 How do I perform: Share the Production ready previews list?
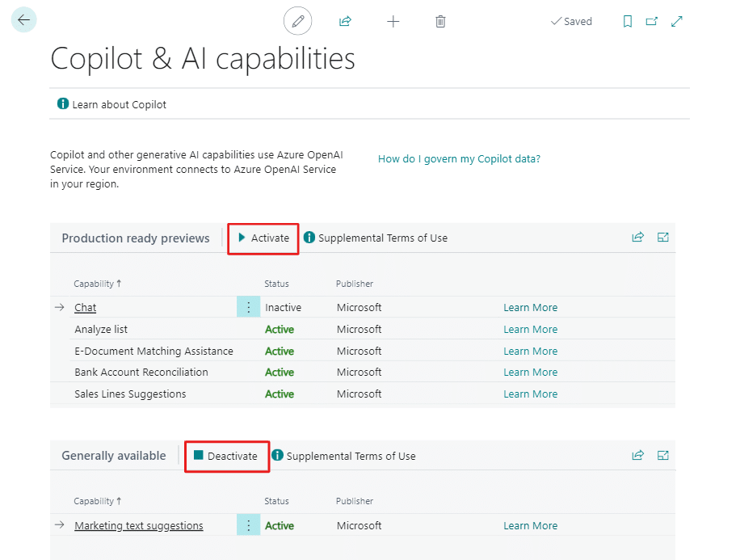637,238
